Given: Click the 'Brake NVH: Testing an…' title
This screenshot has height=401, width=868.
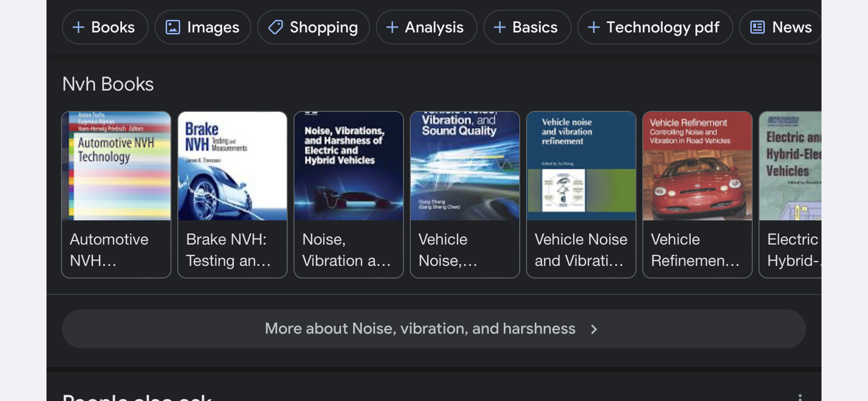Looking at the screenshot, I should click(x=228, y=250).
